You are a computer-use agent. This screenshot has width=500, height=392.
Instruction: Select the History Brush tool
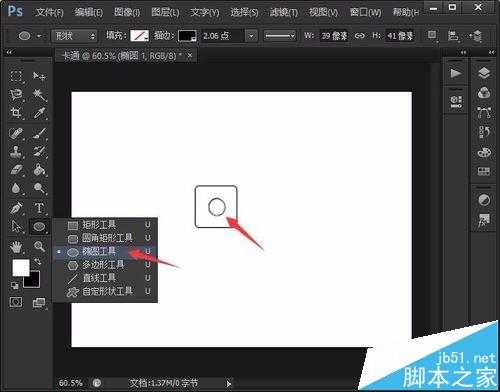point(39,152)
